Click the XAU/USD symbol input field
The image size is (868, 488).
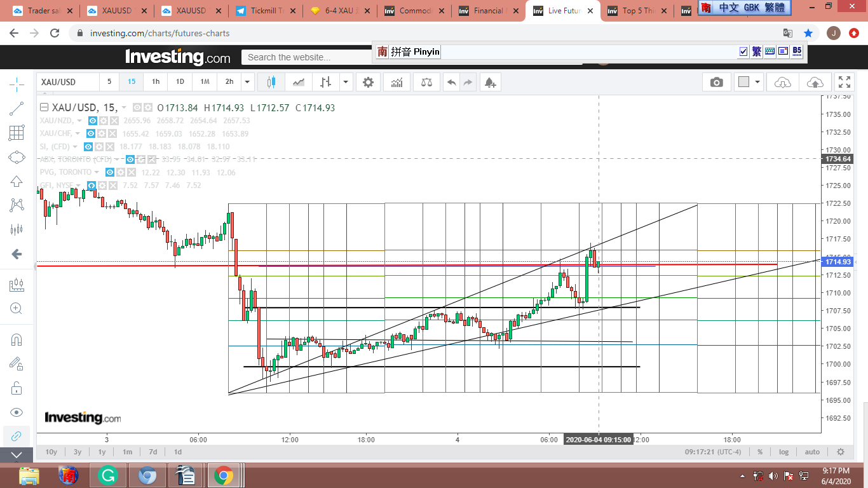click(68, 82)
